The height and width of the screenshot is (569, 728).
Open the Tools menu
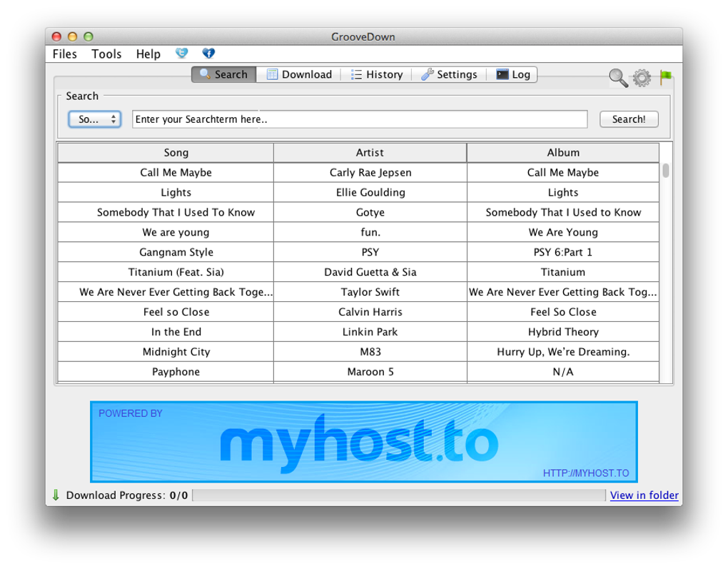coord(106,54)
